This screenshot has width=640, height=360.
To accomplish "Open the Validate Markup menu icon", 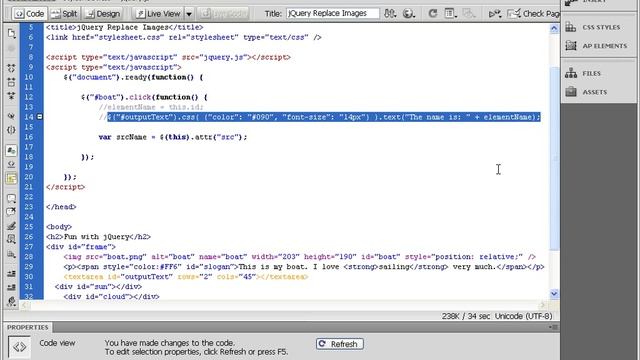I will pyautogui.click(x=495, y=14).
